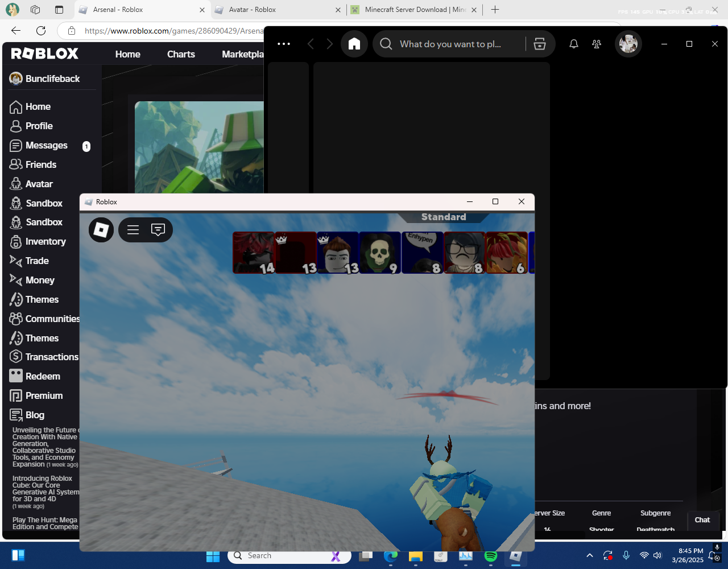The width and height of the screenshot is (728, 569).
Task: Open the Roblox menu button in game window
Action: pyautogui.click(x=101, y=230)
